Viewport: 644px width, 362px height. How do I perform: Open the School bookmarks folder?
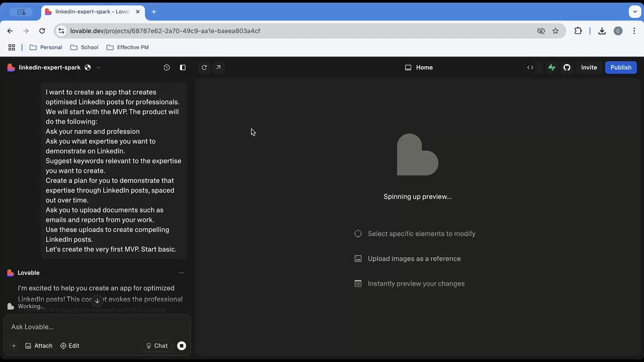tap(84, 47)
